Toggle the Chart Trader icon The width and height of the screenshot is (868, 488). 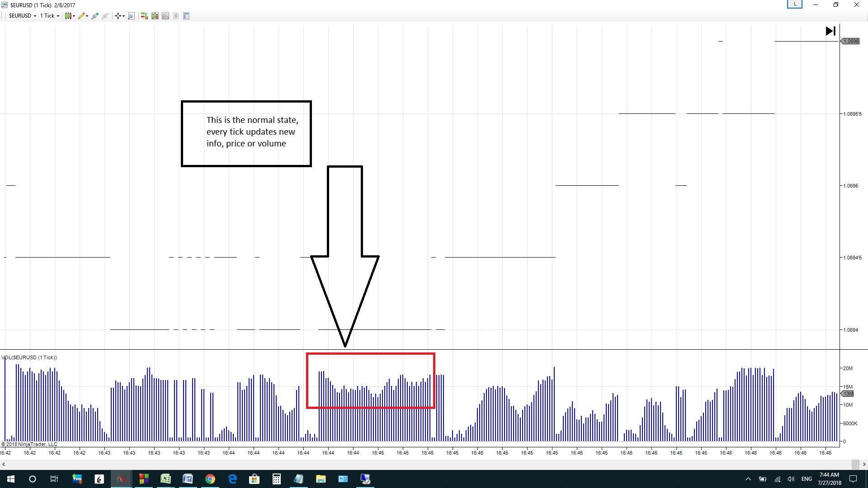pos(144,16)
